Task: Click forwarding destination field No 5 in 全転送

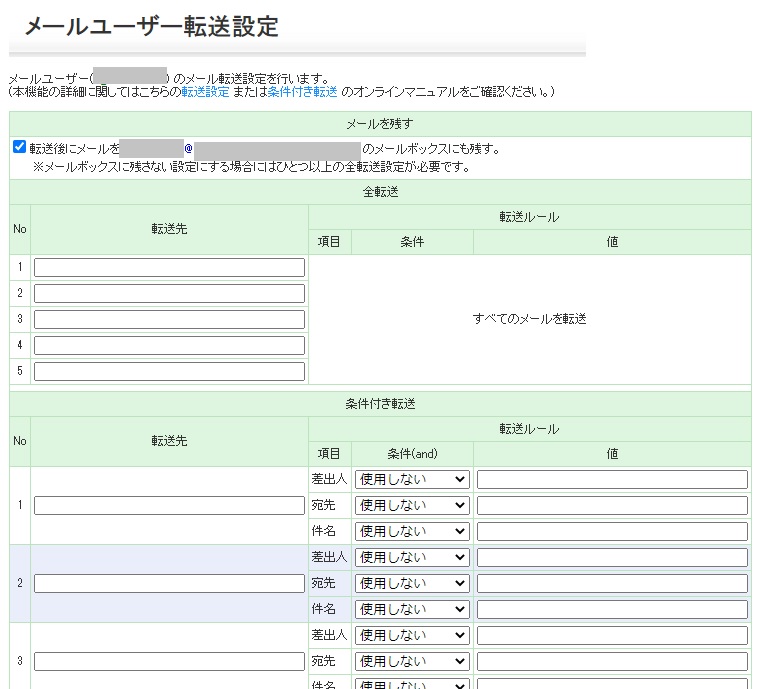Action: pyautogui.click(x=169, y=372)
